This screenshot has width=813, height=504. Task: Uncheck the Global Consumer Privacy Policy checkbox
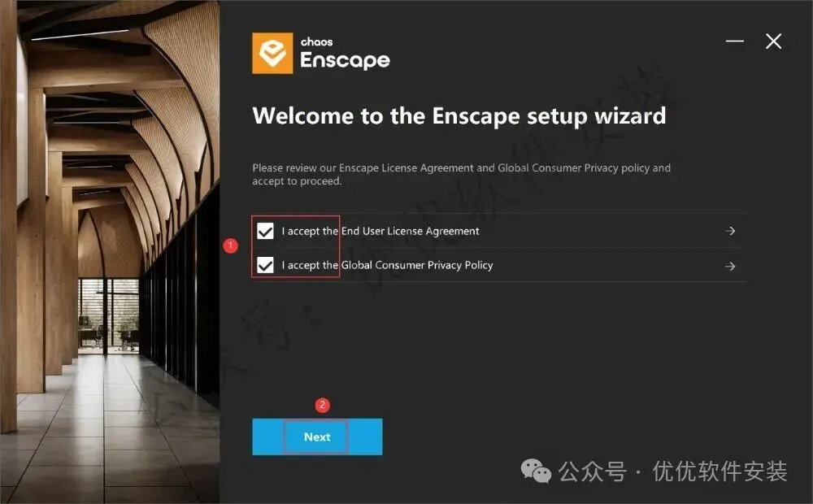coord(266,266)
